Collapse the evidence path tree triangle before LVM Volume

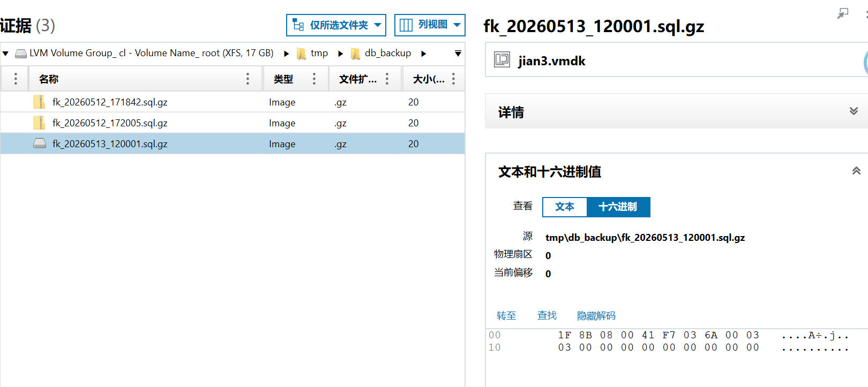click(5, 54)
